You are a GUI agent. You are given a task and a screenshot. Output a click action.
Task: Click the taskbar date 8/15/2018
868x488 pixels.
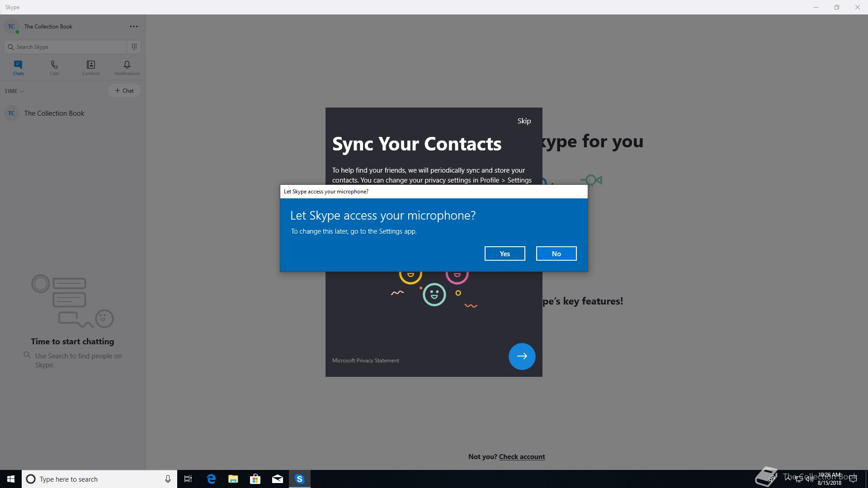pos(830,483)
